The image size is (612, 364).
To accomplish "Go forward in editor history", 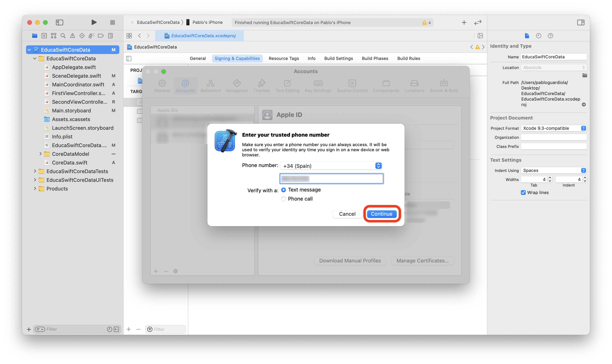I will click(x=148, y=36).
